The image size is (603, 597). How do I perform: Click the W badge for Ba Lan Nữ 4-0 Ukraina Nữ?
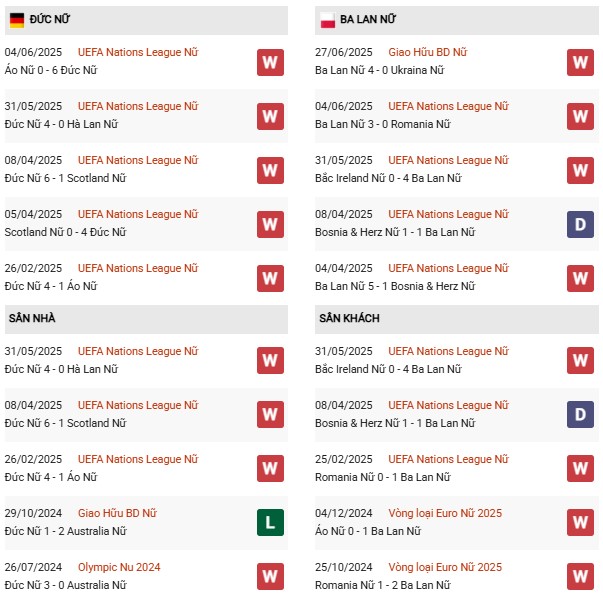point(580,62)
